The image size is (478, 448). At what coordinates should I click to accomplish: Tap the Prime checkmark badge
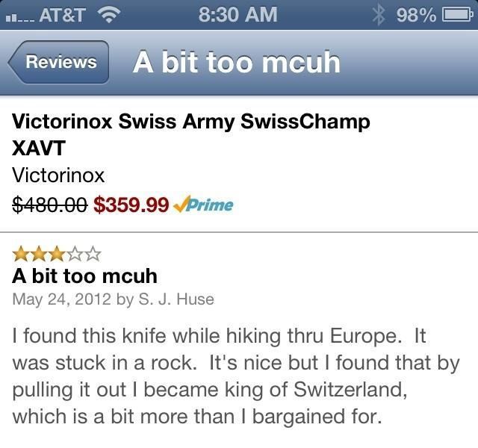203,205
